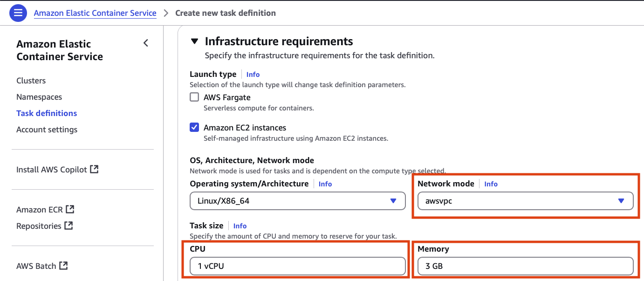Enable the AWS Fargate checkbox

tap(194, 97)
